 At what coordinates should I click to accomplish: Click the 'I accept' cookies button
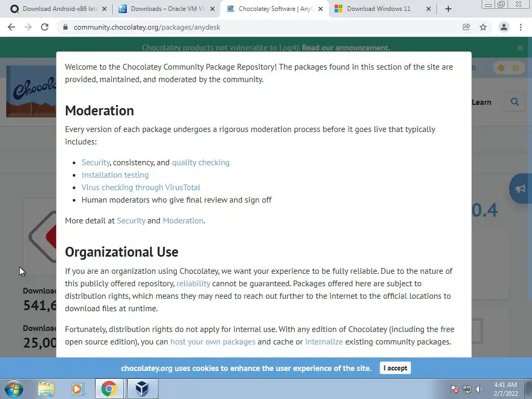[395, 368]
